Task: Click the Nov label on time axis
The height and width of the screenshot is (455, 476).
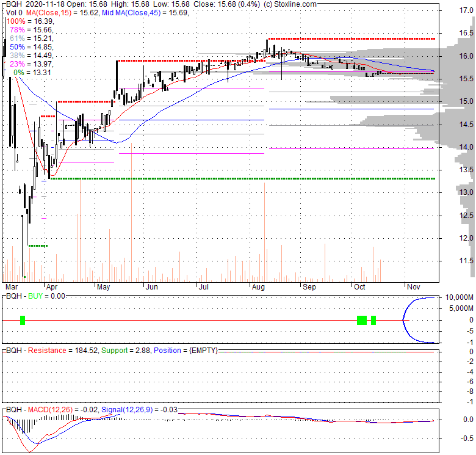Action: point(414,287)
